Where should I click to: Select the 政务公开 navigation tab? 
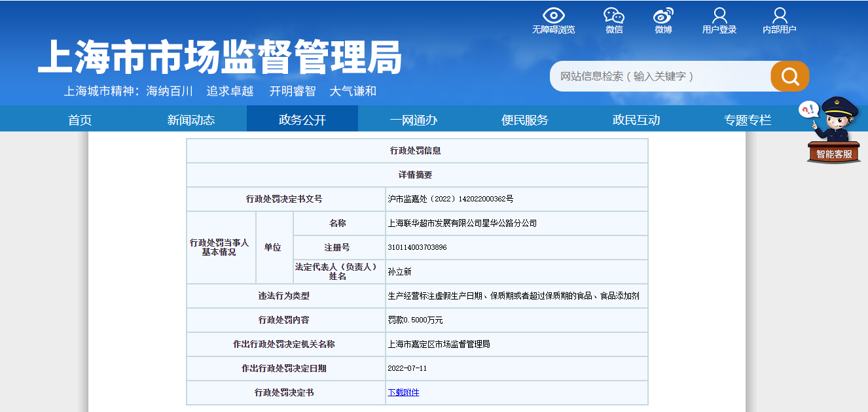point(302,120)
